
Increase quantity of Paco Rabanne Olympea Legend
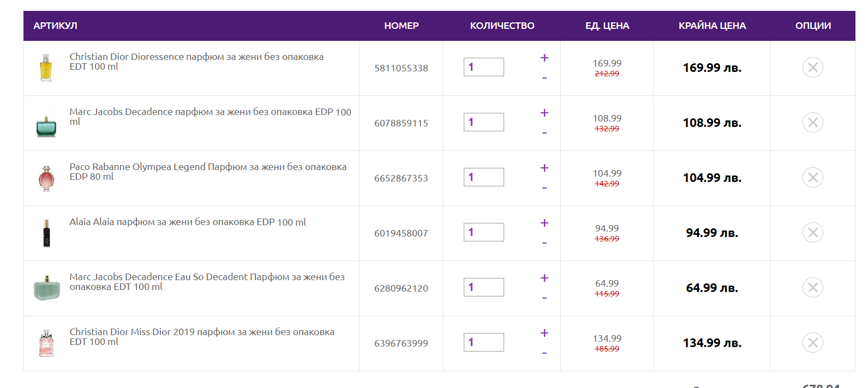pos(544,168)
